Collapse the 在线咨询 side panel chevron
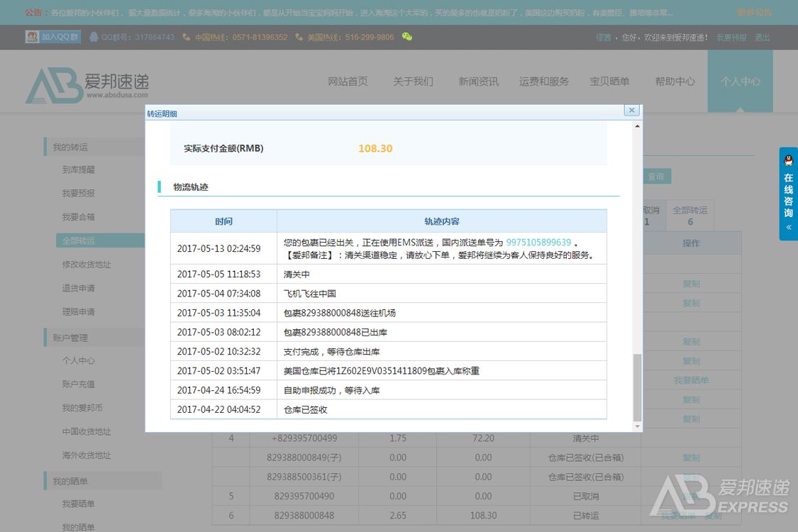The height and width of the screenshot is (532, 798). coord(788,228)
